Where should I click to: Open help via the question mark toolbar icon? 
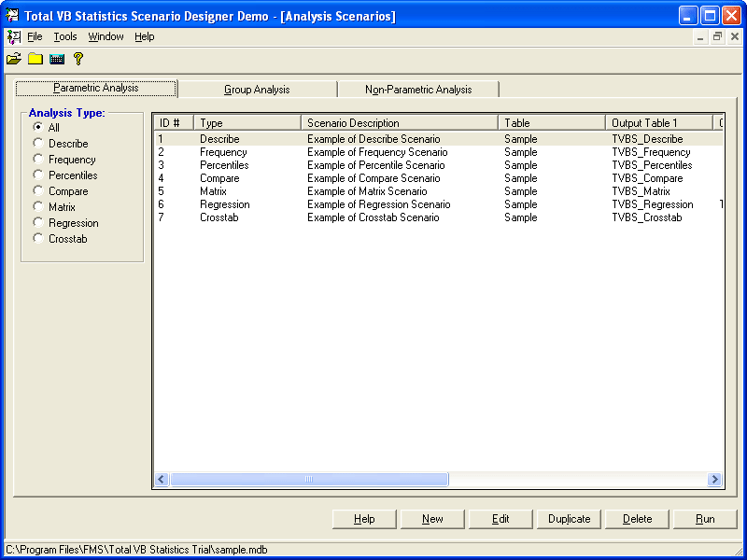pos(79,58)
